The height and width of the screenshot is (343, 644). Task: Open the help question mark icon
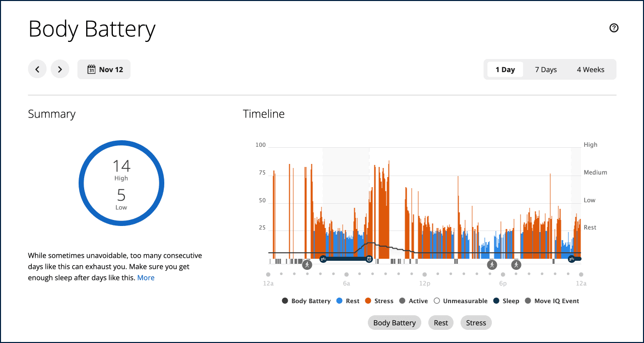614,28
